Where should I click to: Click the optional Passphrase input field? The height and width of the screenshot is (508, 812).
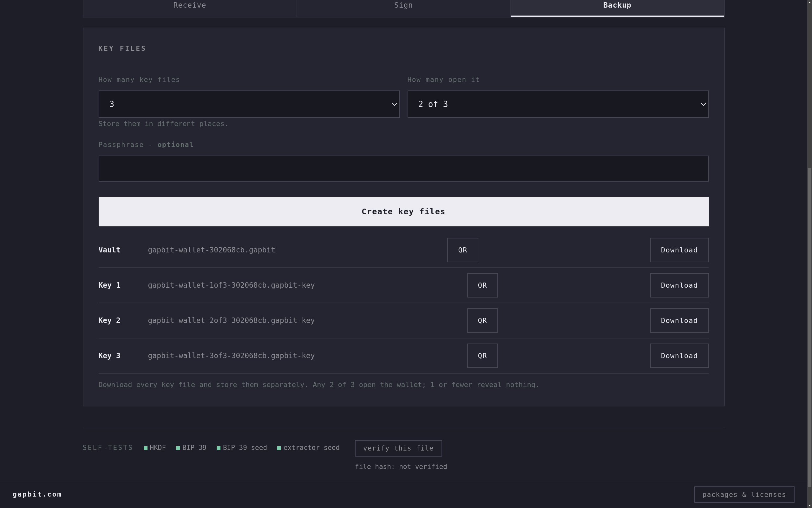click(x=403, y=169)
